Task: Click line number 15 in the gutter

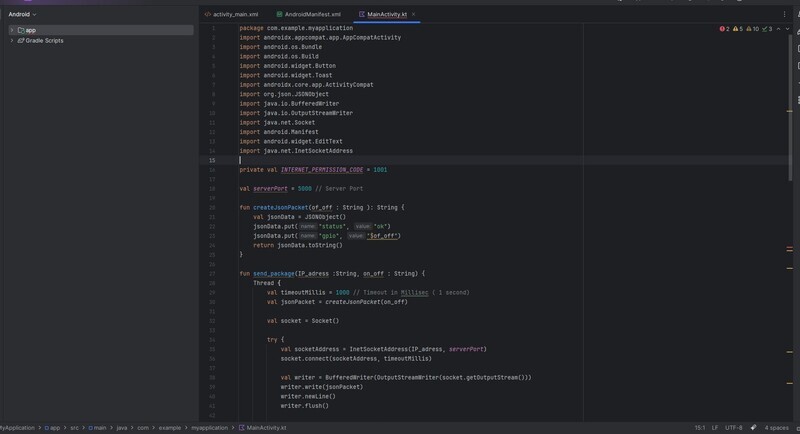Action: pyautogui.click(x=212, y=160)
